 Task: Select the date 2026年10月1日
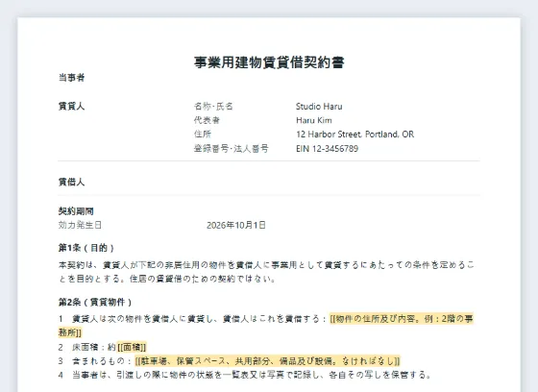point(236,225)
